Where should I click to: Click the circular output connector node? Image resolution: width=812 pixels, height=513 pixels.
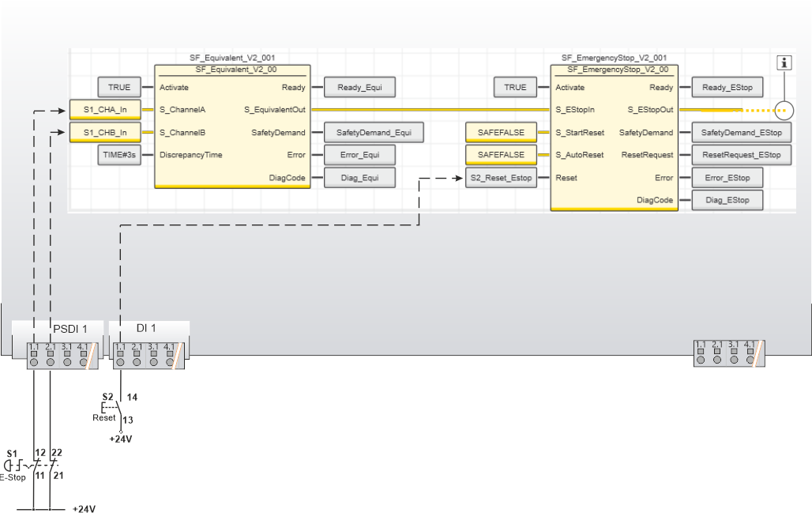pyautogui.click(x=784, y=111)
